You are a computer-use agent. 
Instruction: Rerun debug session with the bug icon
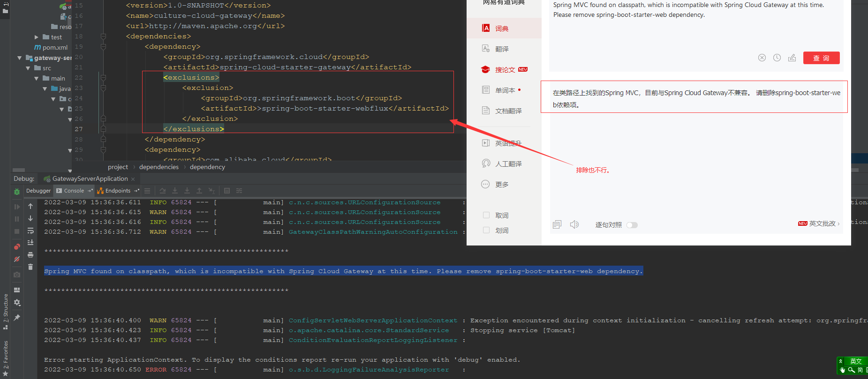click(x=17, y=192)
